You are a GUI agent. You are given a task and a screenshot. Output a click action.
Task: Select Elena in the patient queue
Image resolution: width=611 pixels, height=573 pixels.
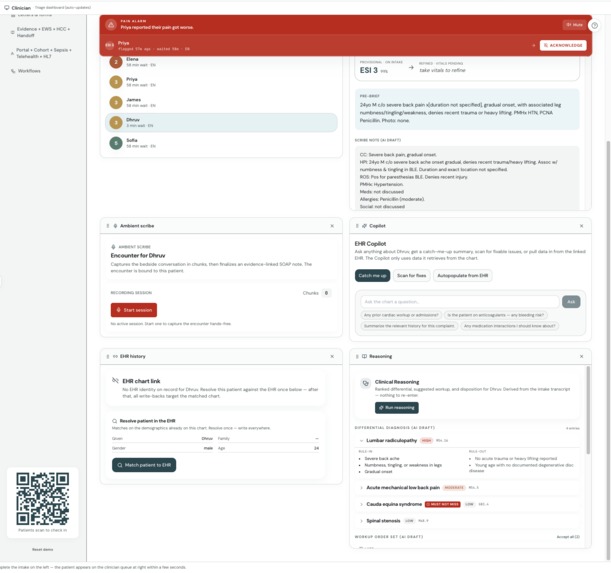point(221,62)
